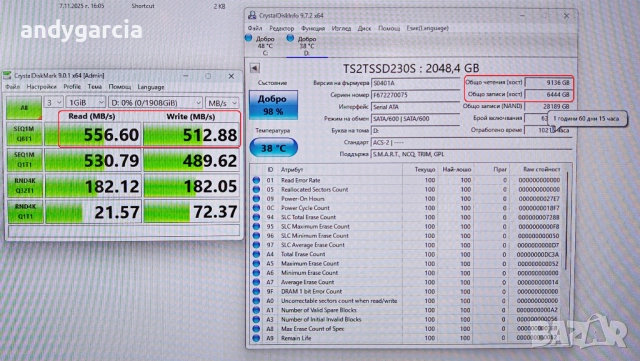Click the SEQ1M Q8T1 read result 556.60
Screen dimensions: 640x361
click(x=93, y=134)
